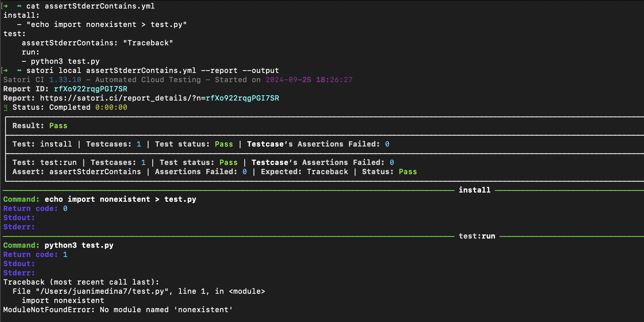Click 'Command: python3 test.py' line

[x=58, y=245]
